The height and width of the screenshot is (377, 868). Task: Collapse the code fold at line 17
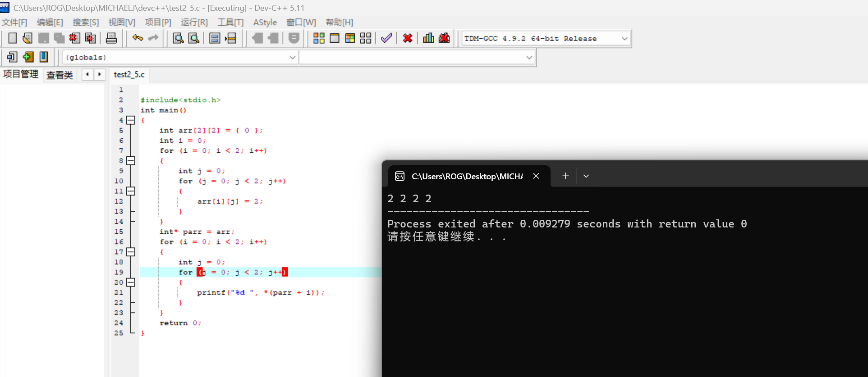[x=131, y=252]
